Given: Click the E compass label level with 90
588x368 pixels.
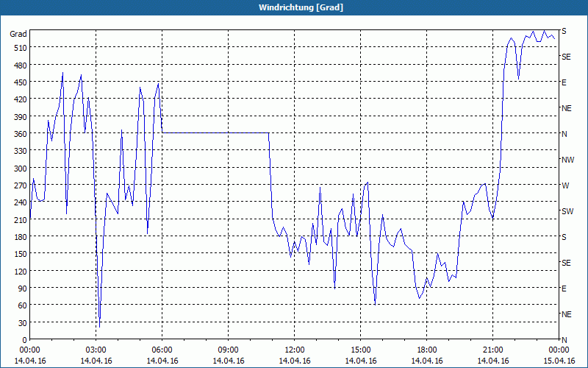Looking at the screenshot, I should click(x=564, y=289).
